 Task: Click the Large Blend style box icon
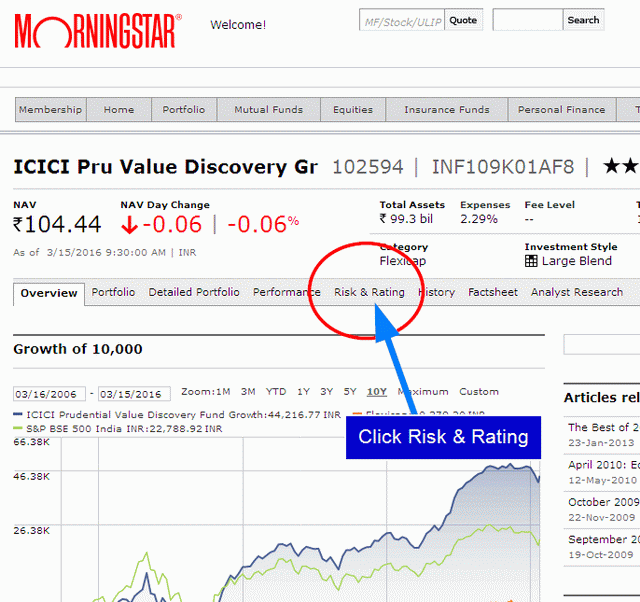(531, 262)
